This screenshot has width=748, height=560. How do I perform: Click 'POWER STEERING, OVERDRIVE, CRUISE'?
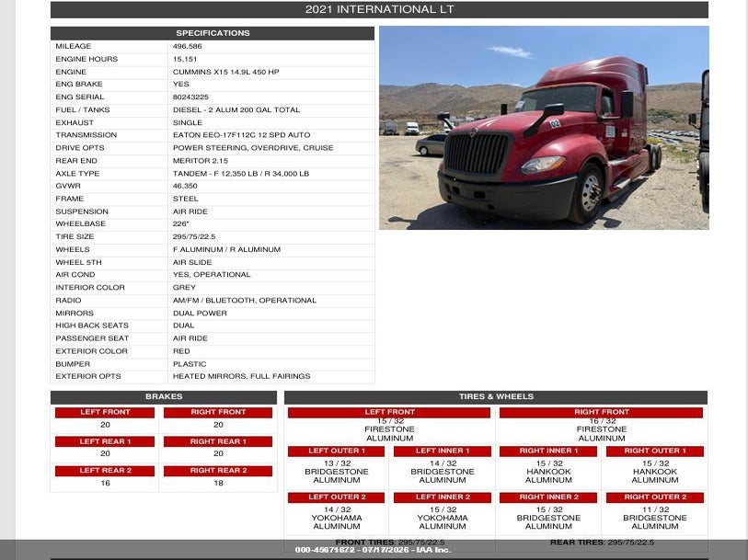point(253,148)
